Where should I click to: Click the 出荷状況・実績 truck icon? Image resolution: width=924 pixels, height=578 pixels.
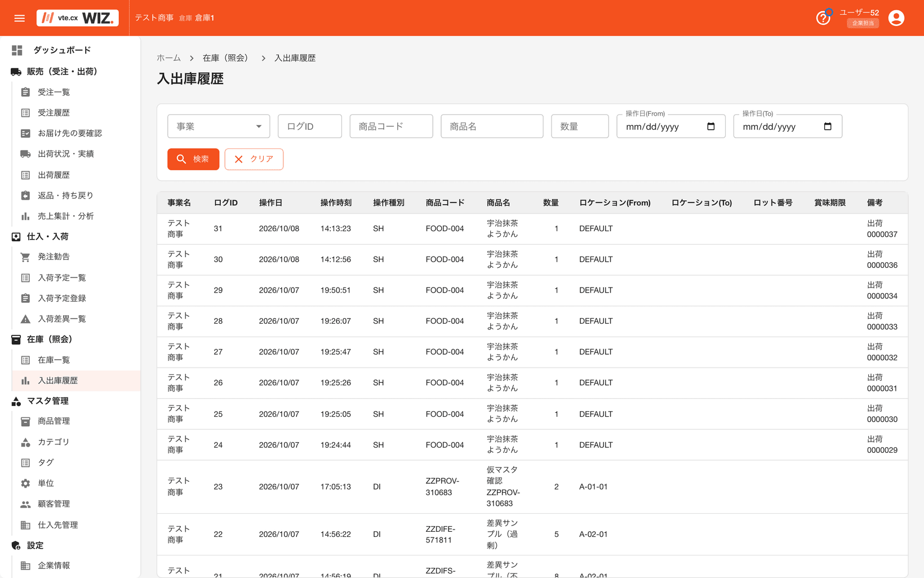point(25,154)
